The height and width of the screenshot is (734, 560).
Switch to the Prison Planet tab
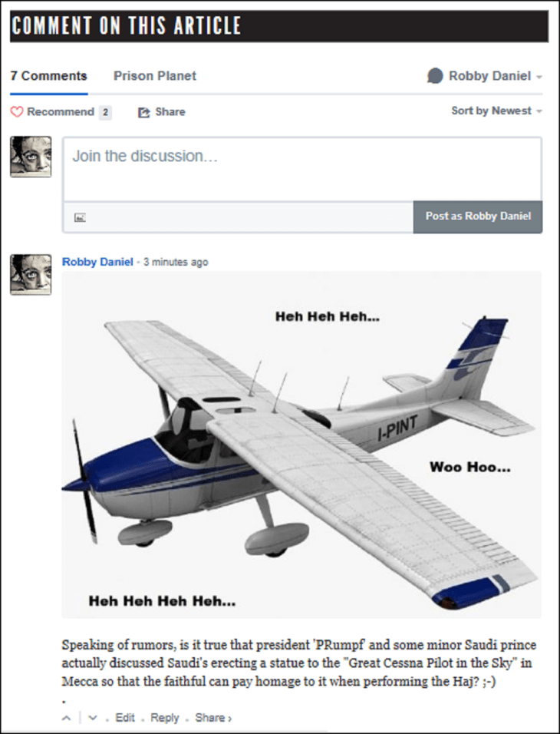[155, 76]
